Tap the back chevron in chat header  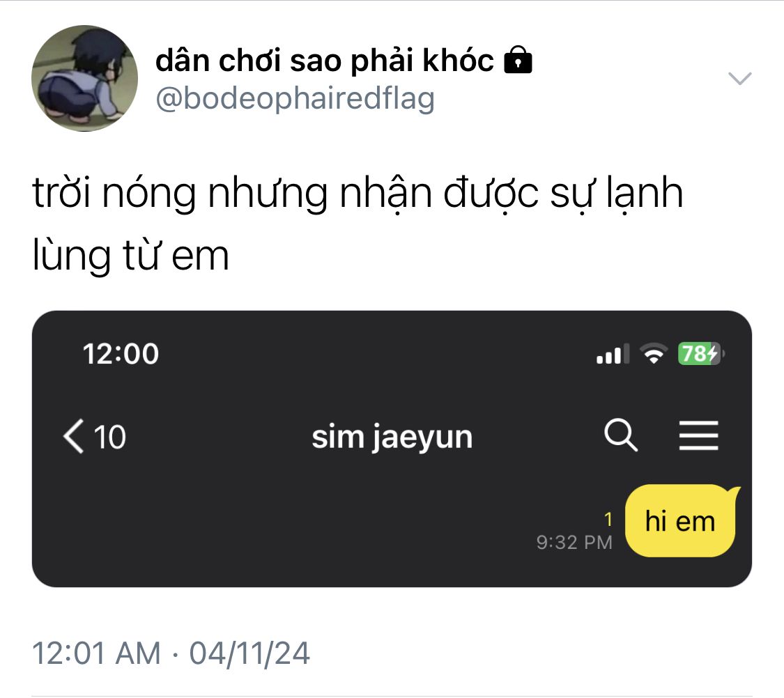click(73, 436)
